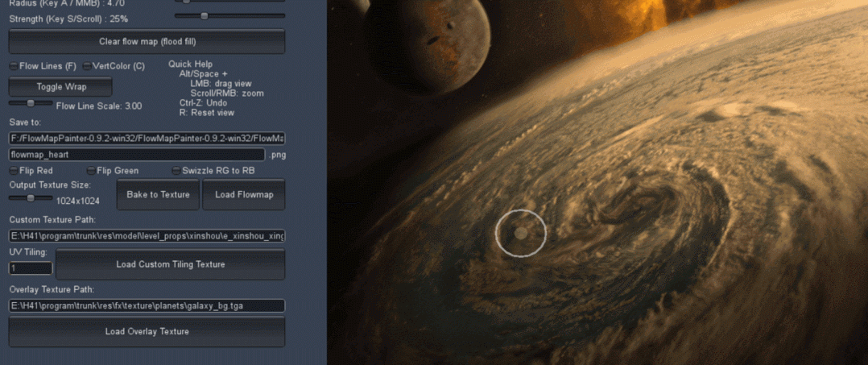Click the flowmap_heart filename field
The image size is (868, 365).
click(137, 155)
